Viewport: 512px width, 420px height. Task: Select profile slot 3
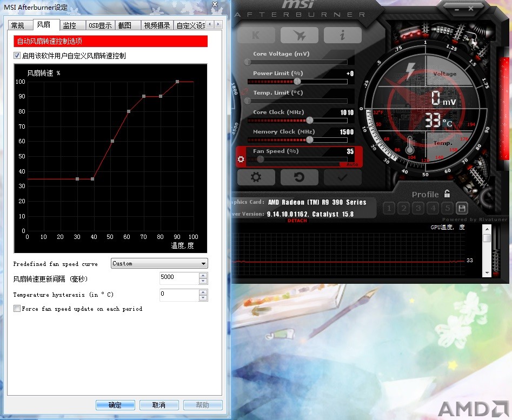[x=418, y=208]
